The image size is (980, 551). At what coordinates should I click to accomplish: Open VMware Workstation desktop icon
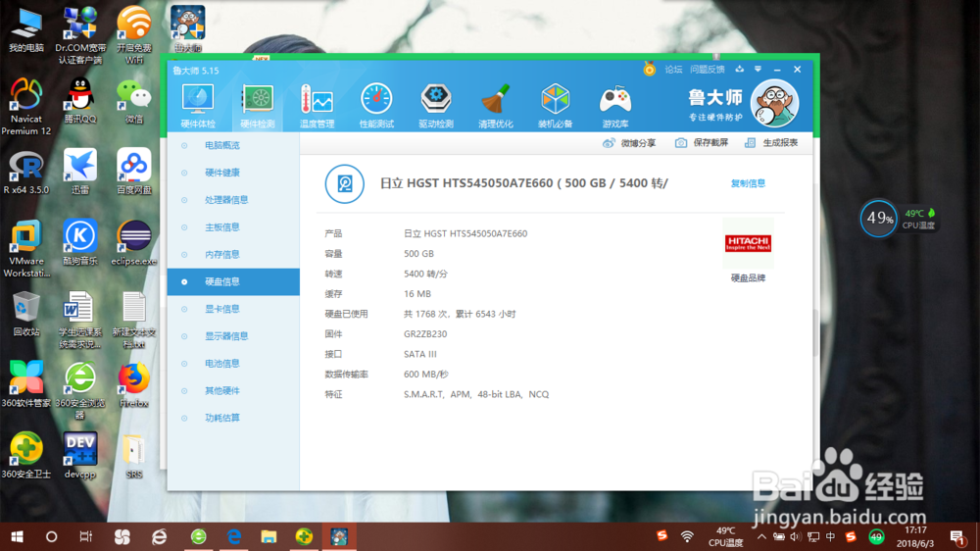point(26,249)
